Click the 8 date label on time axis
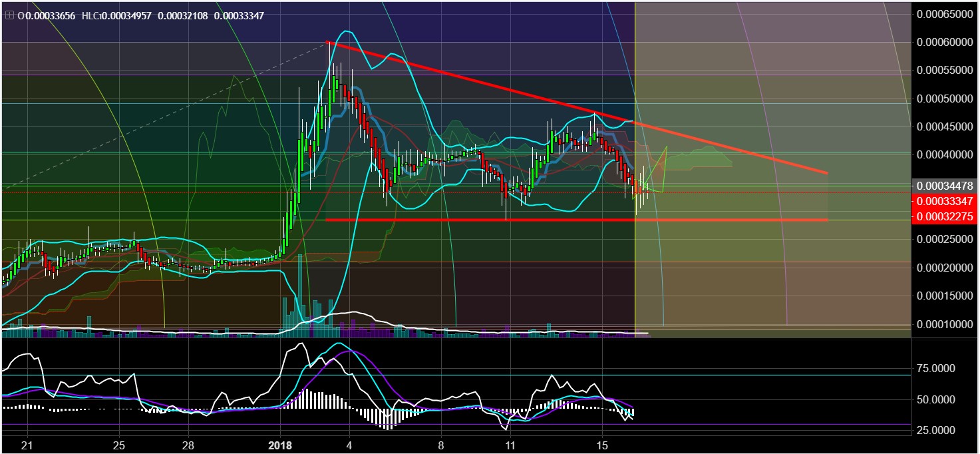The height and width of the screenshot is (454, 980). tap(441, 445)
